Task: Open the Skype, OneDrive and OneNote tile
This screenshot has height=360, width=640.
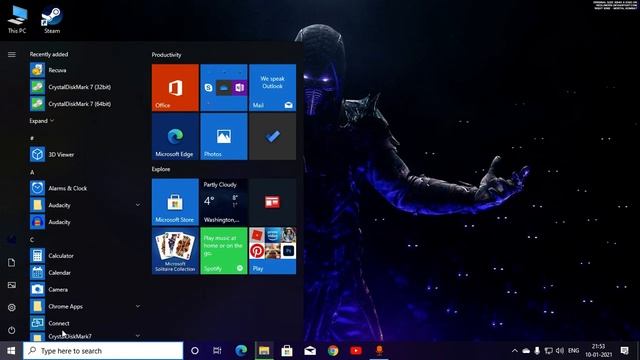Action: coord(224,87)
